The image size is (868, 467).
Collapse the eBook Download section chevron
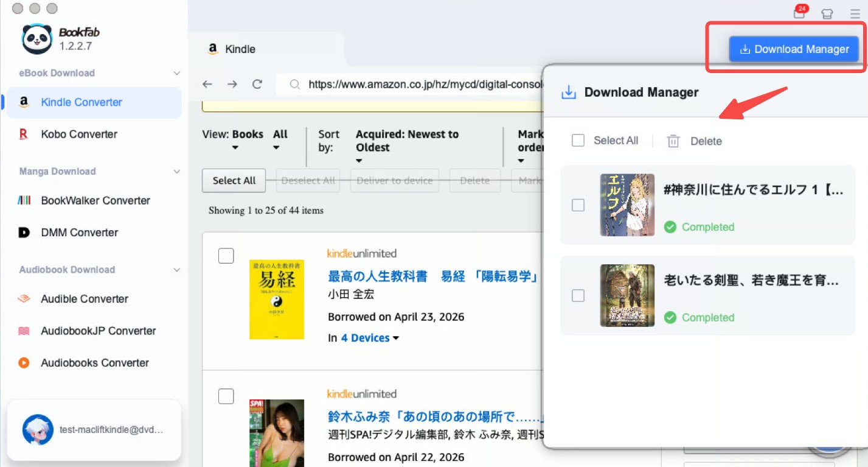coord(177,73)
